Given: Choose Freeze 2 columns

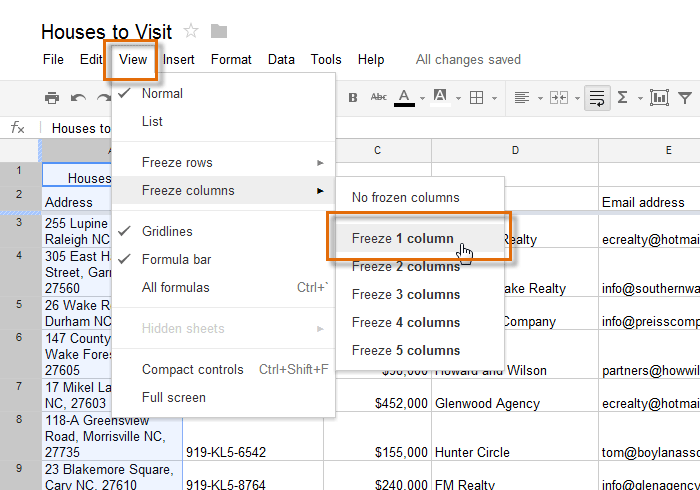Looking at the screenshot, I should point(420,266).
